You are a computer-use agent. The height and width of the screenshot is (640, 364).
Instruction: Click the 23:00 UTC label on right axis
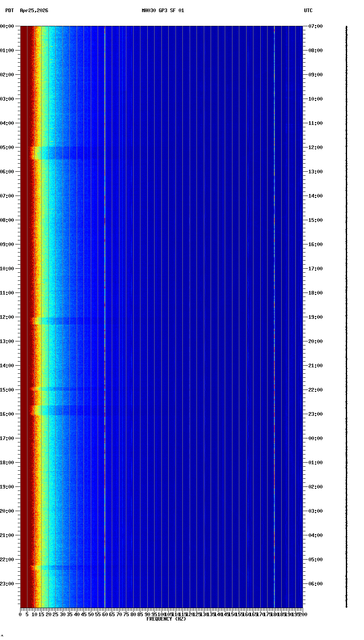[x=316, y=414]
